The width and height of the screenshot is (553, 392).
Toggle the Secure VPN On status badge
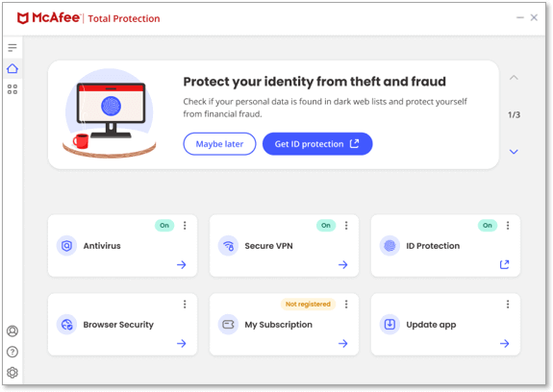click(x=326, y=226)
